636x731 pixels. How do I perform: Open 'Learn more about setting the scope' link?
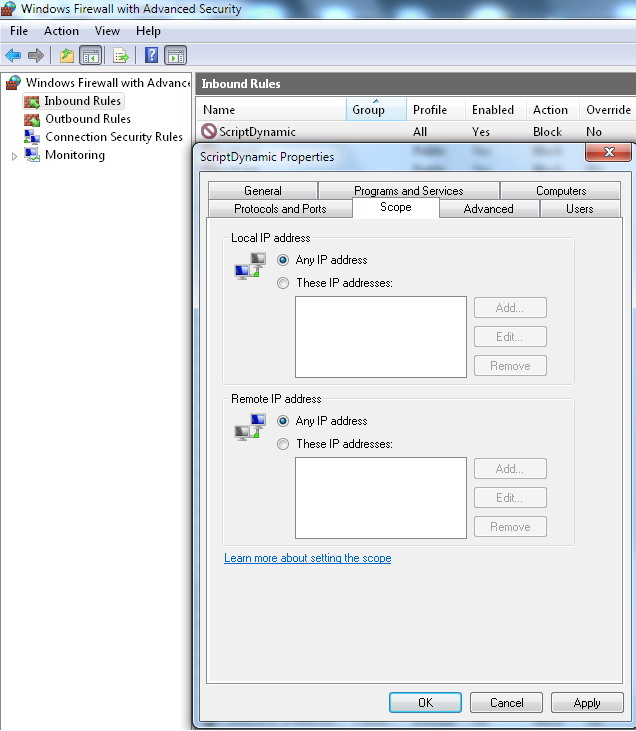point(307,558)
